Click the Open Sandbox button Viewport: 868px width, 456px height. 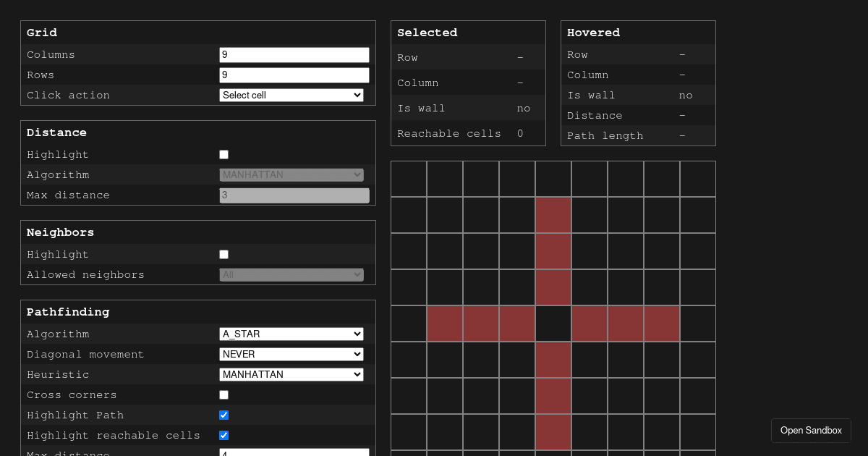[811, 430]
